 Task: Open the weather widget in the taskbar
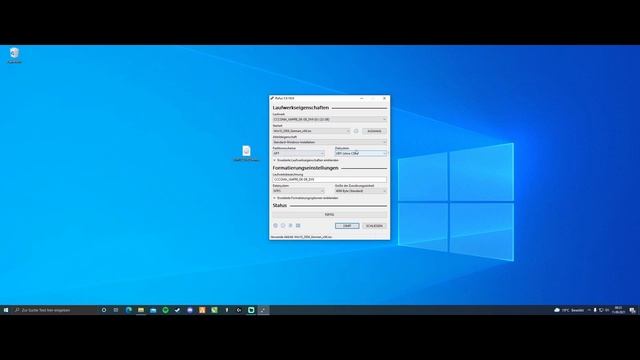569,310
